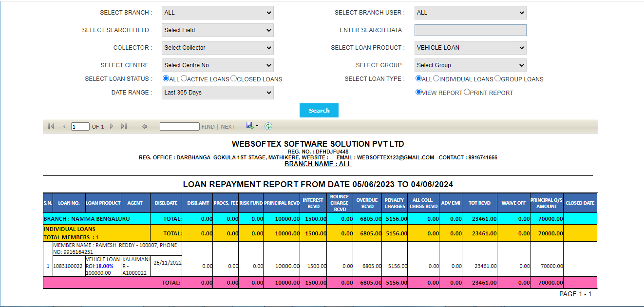Image resolution: width=644 pixels, height=307 pixels.
Task: Select CLOSED LOANS radio option
Action: [x=233, y=78]
